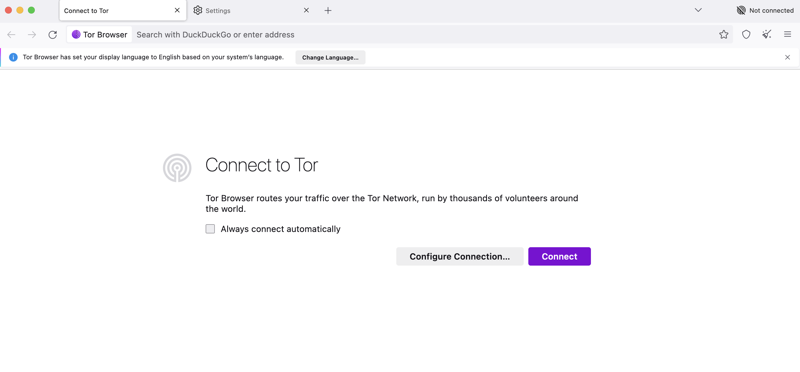The height and width of the screenshot is (372, 800).
Task: Click the Tor Browser identity icon
Action: [76, 35]
